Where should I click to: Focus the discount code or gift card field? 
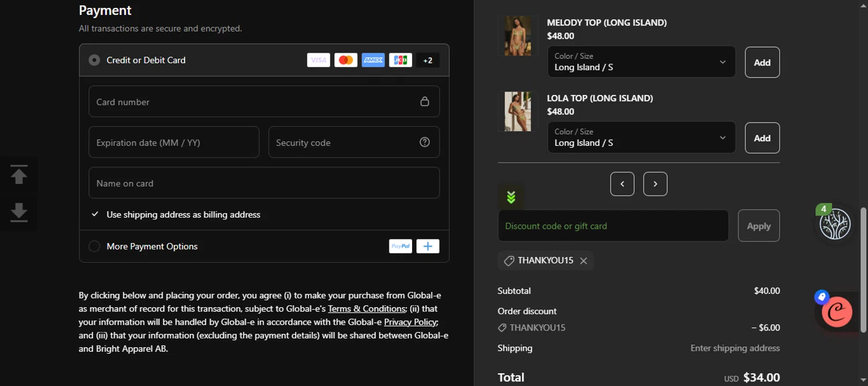(613, 226)
